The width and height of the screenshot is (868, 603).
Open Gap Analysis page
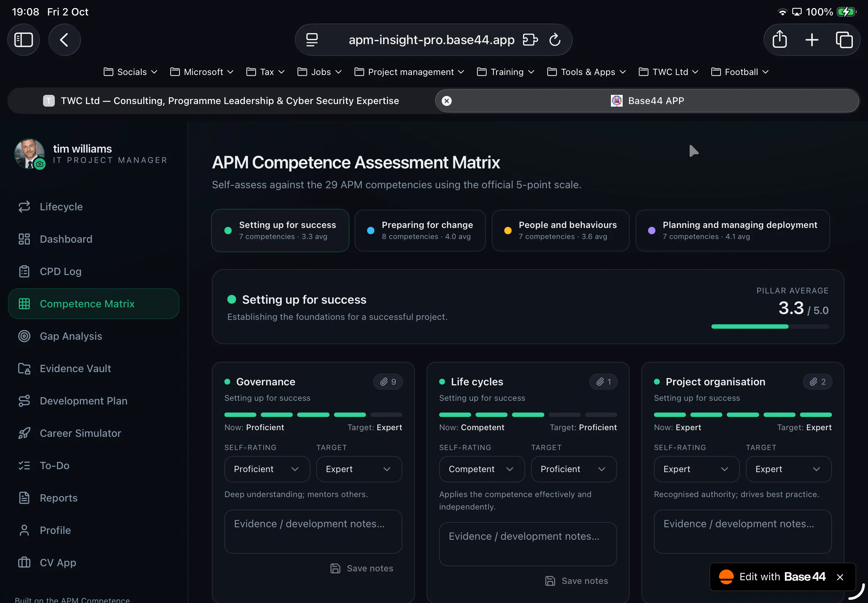(94, 336)
